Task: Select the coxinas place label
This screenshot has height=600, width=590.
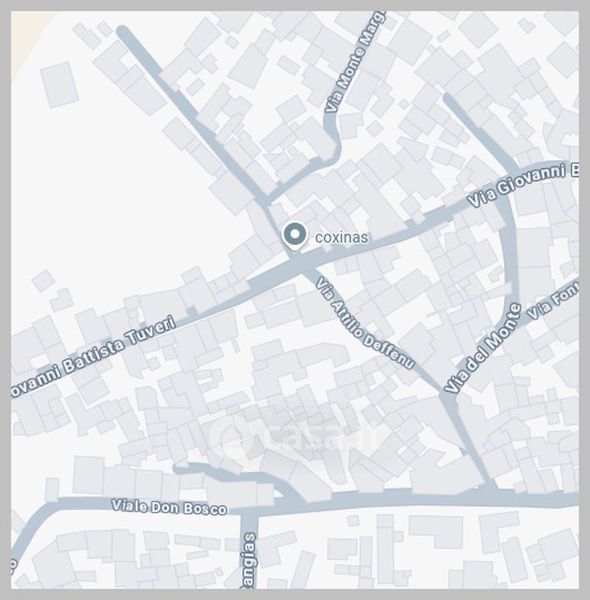Action: [341, 237]
